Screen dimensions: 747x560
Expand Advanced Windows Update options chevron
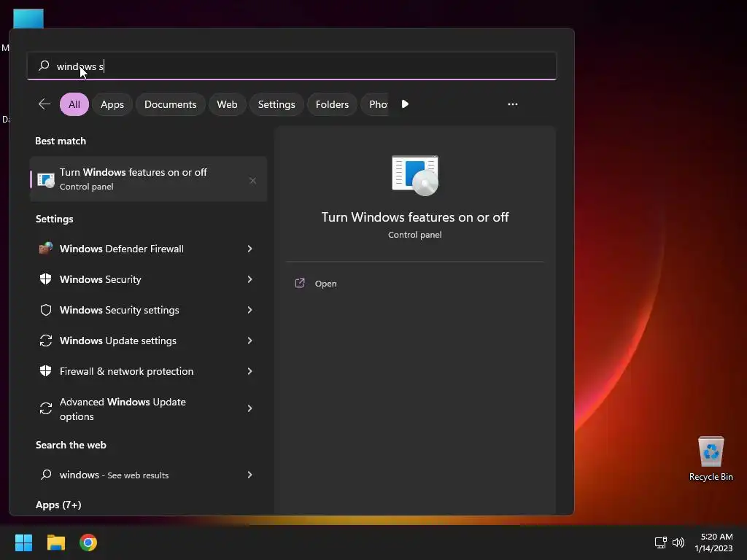coord(249,408)
